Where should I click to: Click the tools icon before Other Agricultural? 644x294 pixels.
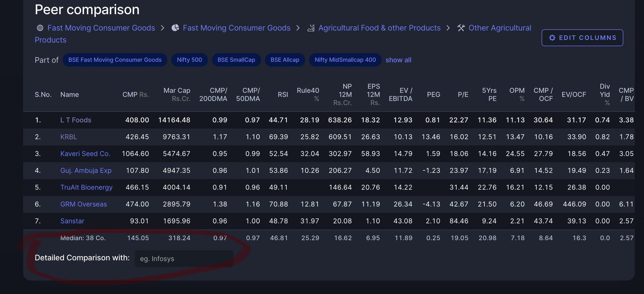point(461,28)
